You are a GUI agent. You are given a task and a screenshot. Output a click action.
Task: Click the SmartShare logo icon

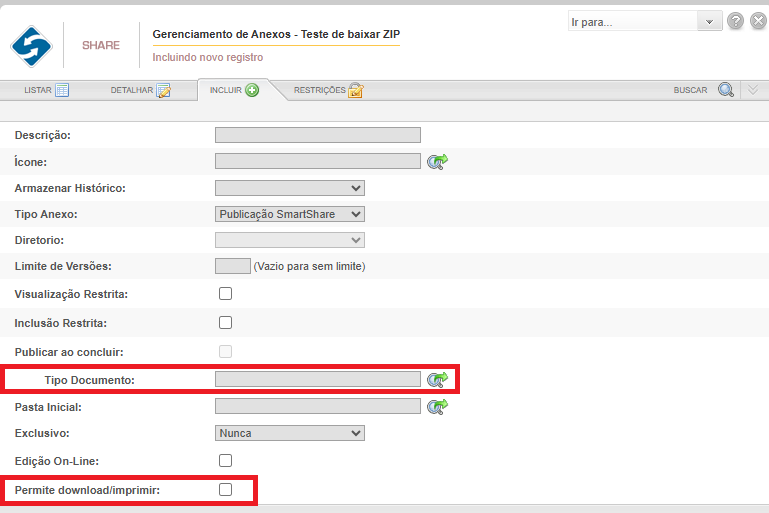[31, 45]
